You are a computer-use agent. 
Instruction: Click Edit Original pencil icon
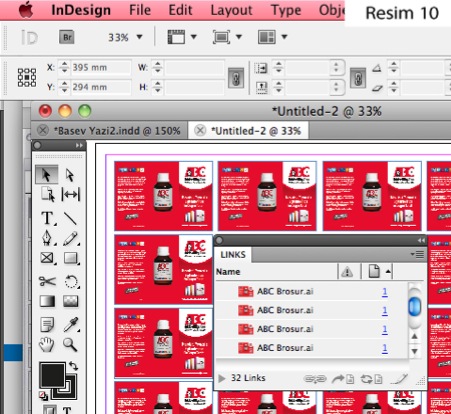tap(400, 379)
